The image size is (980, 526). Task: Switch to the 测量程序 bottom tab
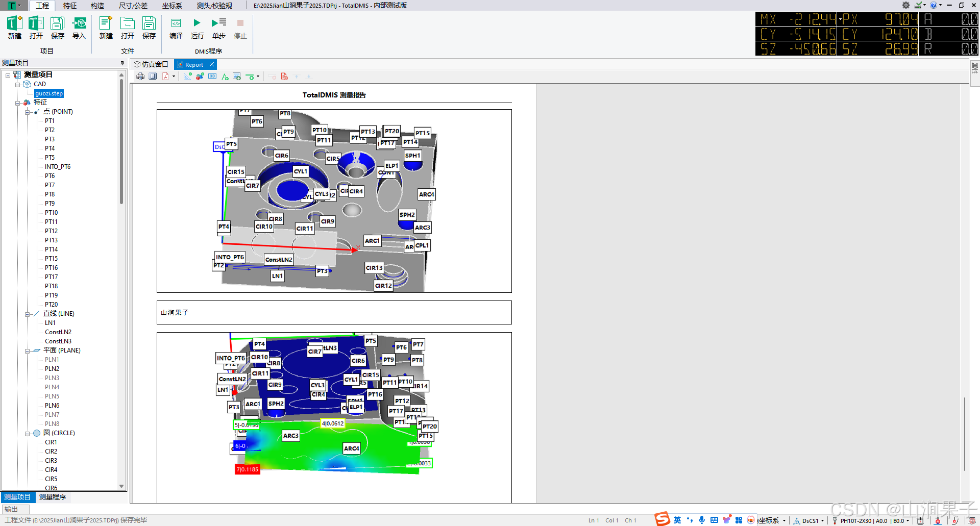coord(53,497)
